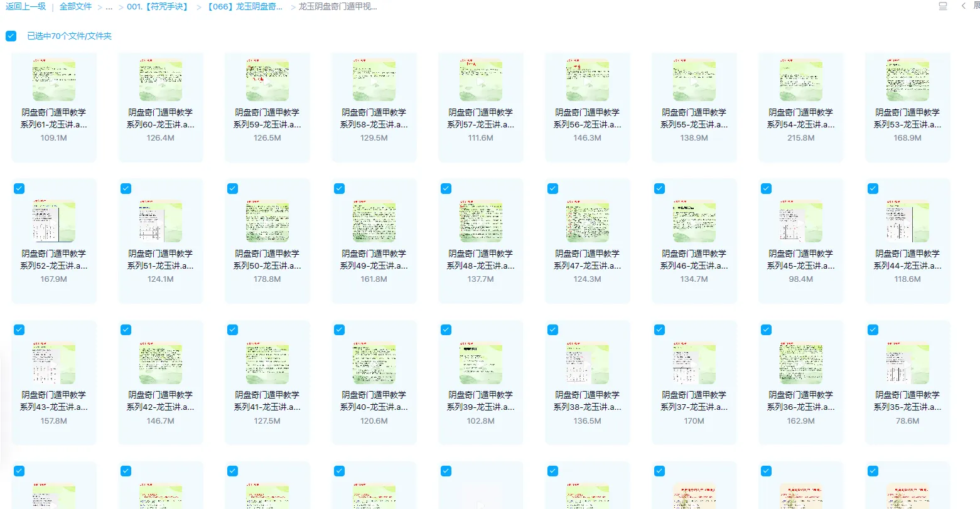Uncheck the checkbox on 系列47 file
Image resolution: width=980 pixels, height=509 pixels.
[x=552, y=188]
